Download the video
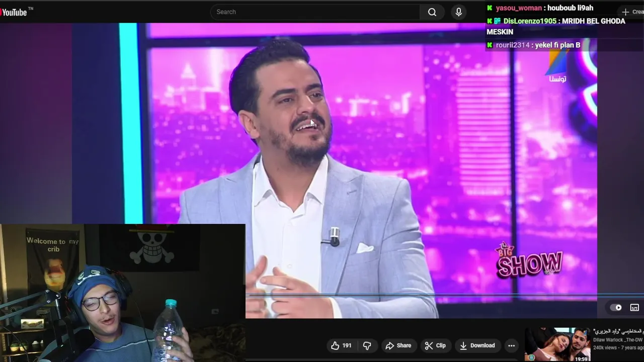This screenshot has width=644, height=362. pos(477,345)
